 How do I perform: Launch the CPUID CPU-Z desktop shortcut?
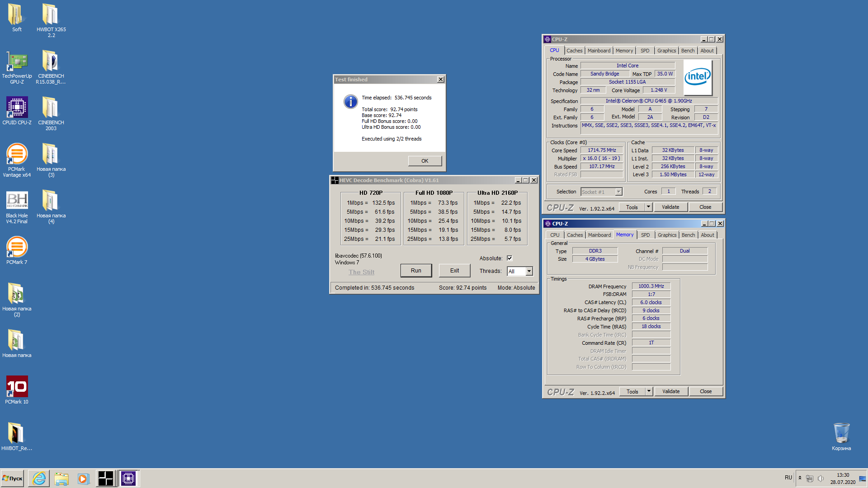point(17,111)
